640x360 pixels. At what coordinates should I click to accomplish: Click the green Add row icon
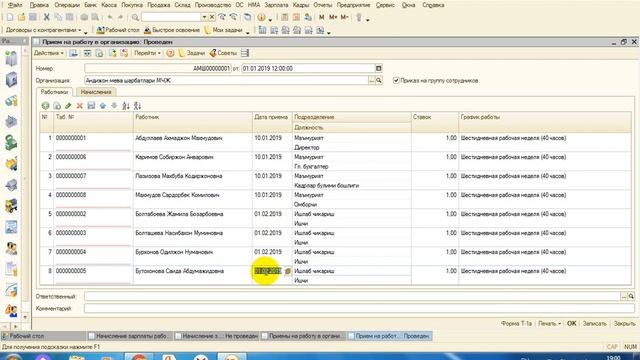click(x=45, y=106)
